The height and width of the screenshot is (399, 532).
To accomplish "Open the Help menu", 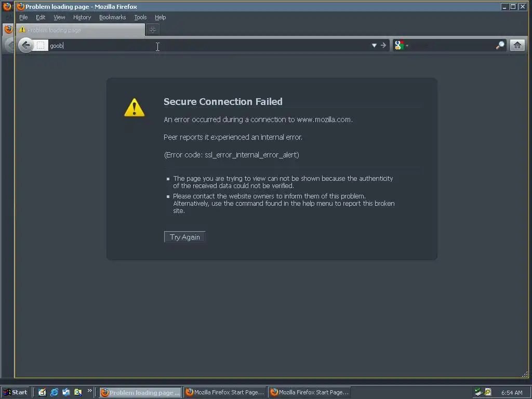I will (x=161, y=17).
